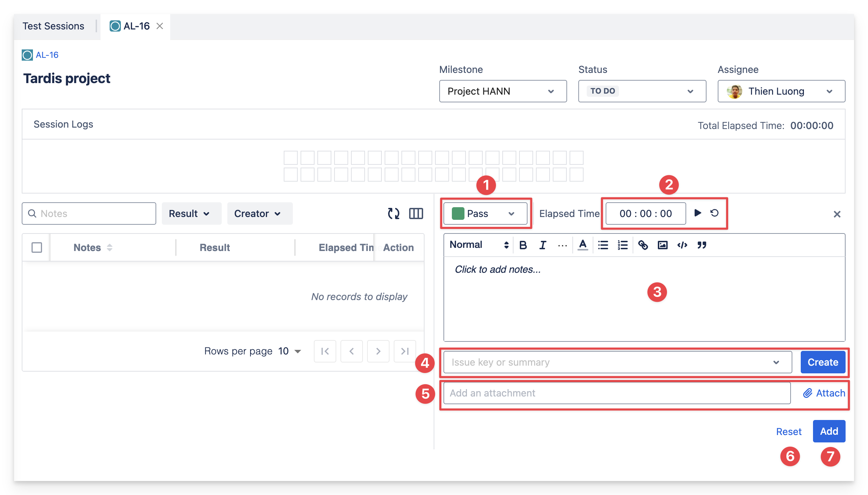Start the elapsed time timer

(697, 213)
